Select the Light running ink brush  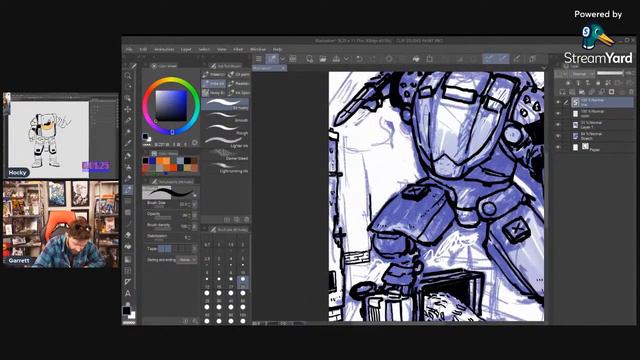click(x=226, y=167)
